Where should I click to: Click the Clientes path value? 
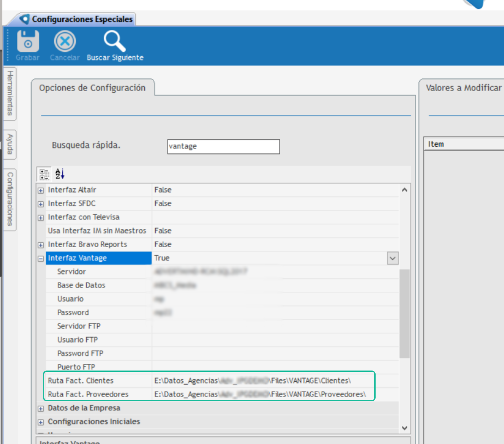(252, 380)
